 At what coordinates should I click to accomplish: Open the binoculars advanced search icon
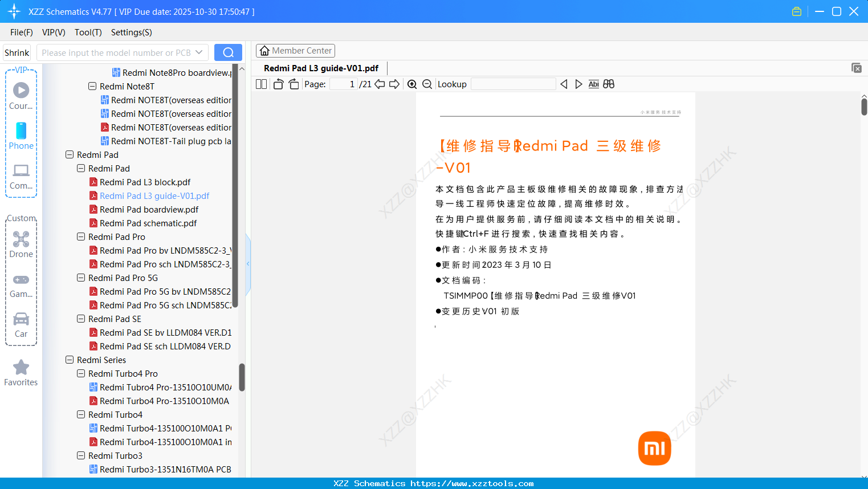pyautogui.click(x=608, y=84)
